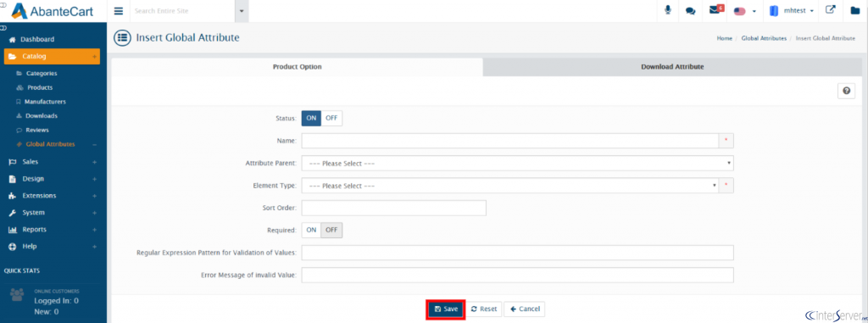Go to Home breadcrumb link

[725, 38]
